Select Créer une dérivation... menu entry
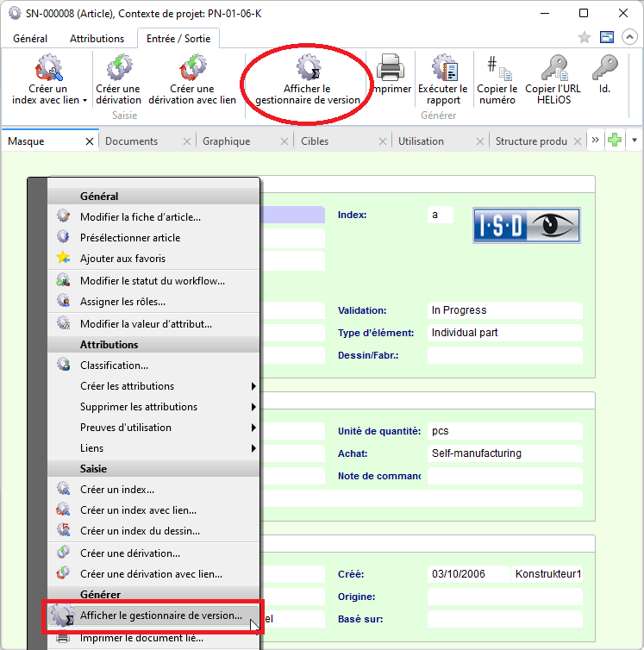This screenshot has height=650, width=644. (153, 553)
